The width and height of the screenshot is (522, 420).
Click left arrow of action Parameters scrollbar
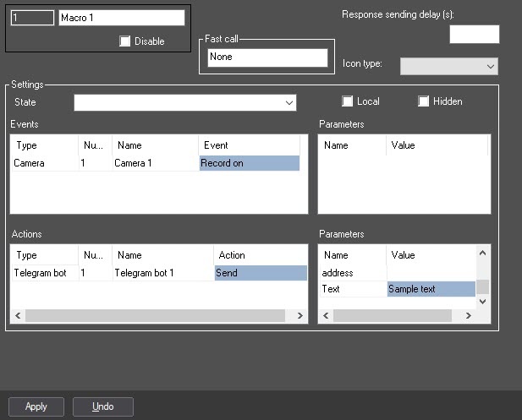tap(326, 315)
